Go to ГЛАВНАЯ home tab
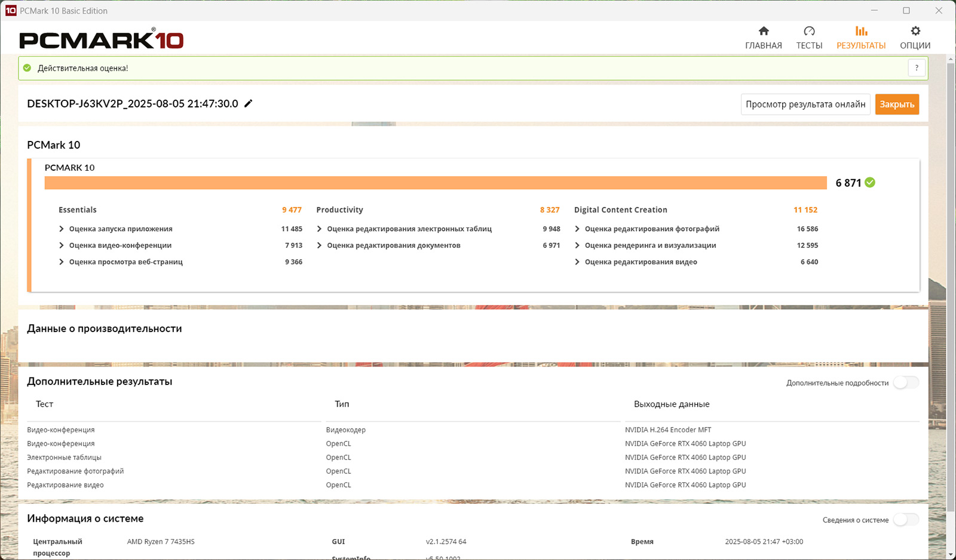Image resolution: width=956 pixels, height=560 pixels. 763,38
